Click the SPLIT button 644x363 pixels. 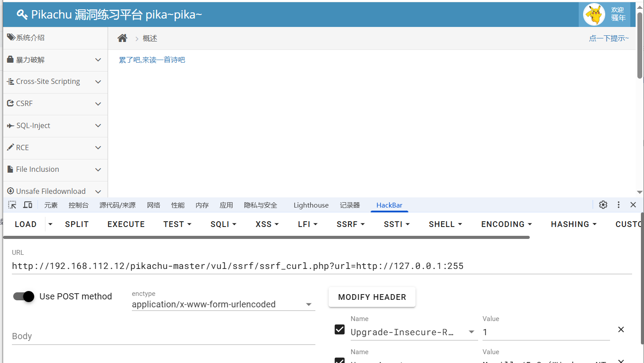point(77,224)
